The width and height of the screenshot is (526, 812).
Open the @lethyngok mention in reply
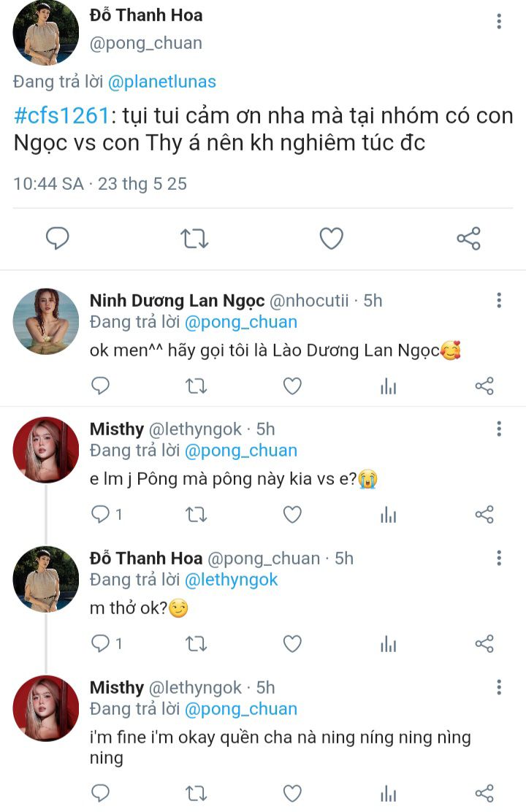tap(232, 580)
